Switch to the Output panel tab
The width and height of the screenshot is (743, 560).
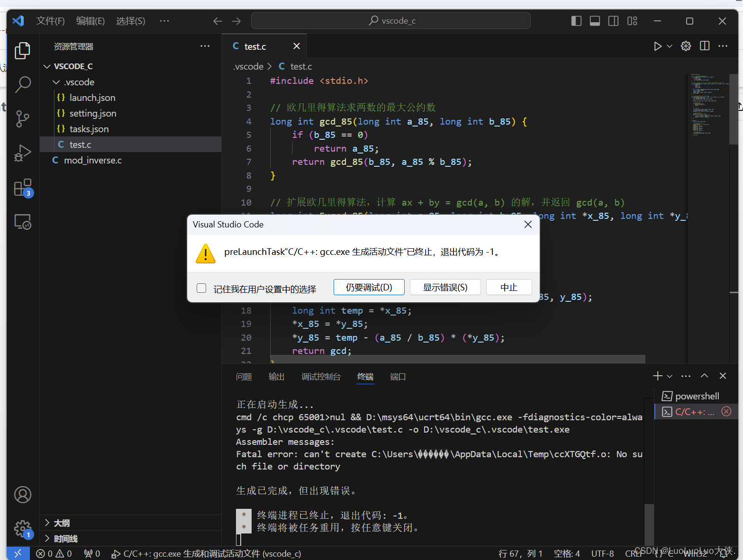pyautogui.click(x=276, y=377)
